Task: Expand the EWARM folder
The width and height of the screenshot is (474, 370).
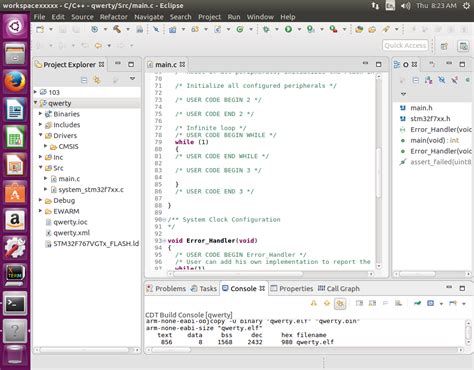Action: pyautogui.click(x=40, y=211)
